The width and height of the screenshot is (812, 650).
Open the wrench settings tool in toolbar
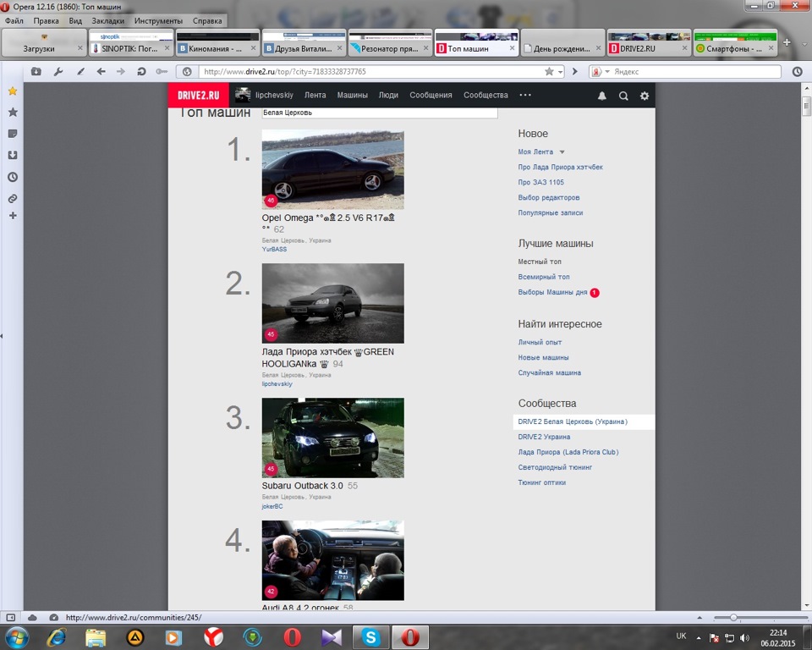[58, 72]
